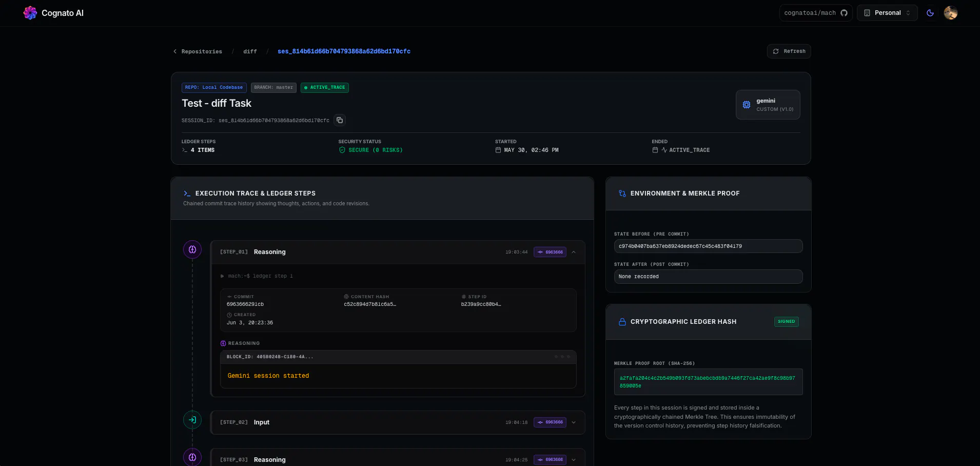Viewport: 980px width, 466px height.
Task: Refresh the session trace
Action: point(789,51)
